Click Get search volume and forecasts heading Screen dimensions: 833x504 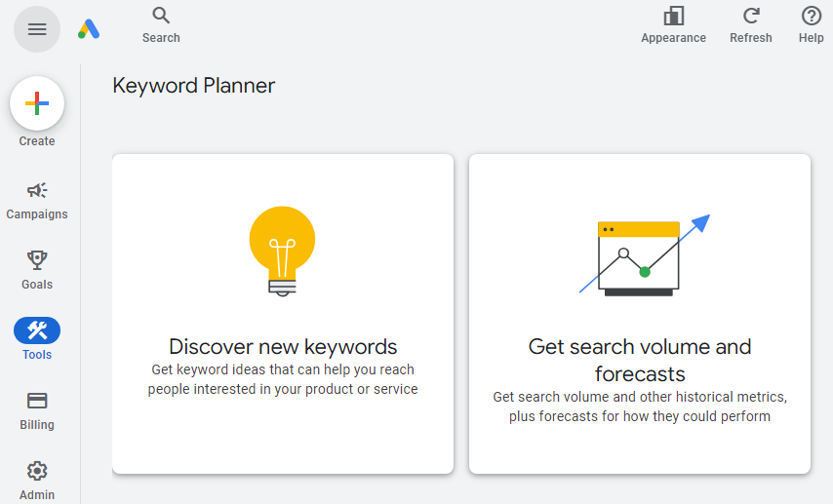tap(640, 360)
